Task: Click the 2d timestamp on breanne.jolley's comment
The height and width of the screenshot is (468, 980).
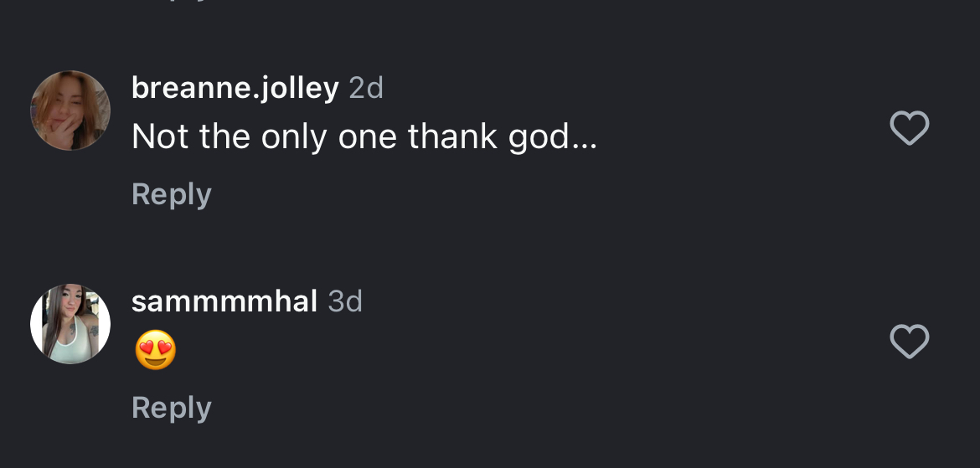Action: click(366, 88)
